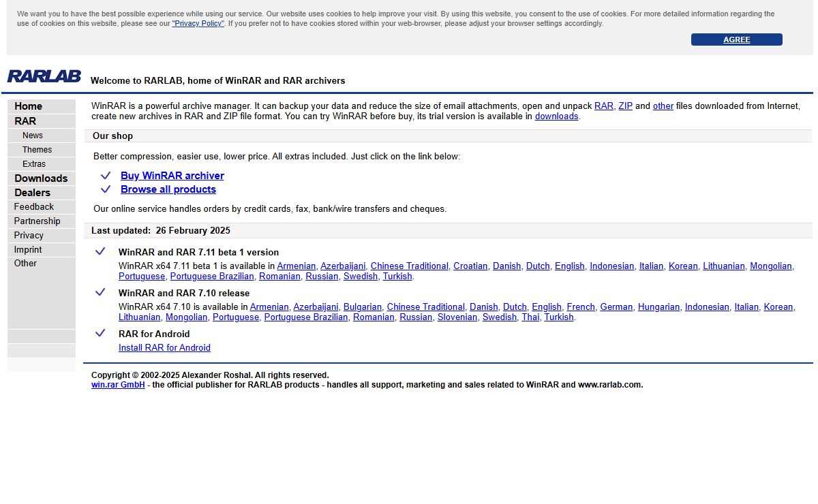Pick Danish under the 7.11 beta 1 version
Image resolution: width=818 pixels, height=504 pixels.
507,266
